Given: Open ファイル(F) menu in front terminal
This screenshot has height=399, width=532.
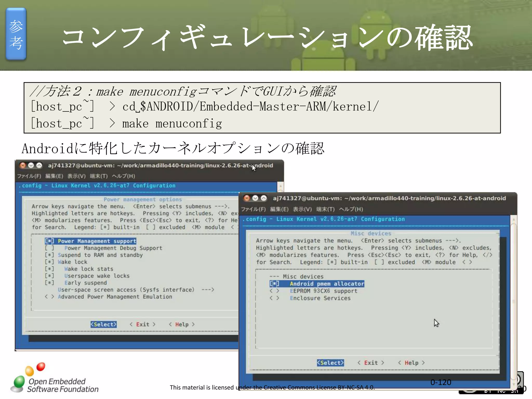Looking at the screenshot, I should [253, 209].
